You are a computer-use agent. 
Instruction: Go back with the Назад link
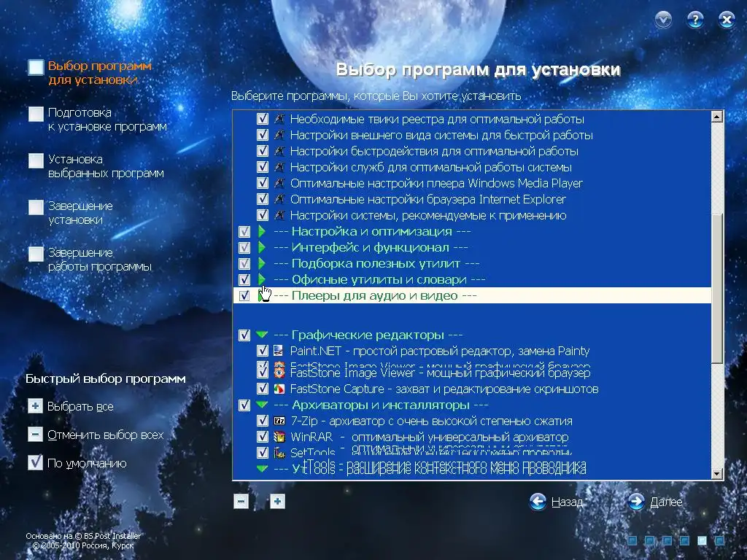click(567, 502)
